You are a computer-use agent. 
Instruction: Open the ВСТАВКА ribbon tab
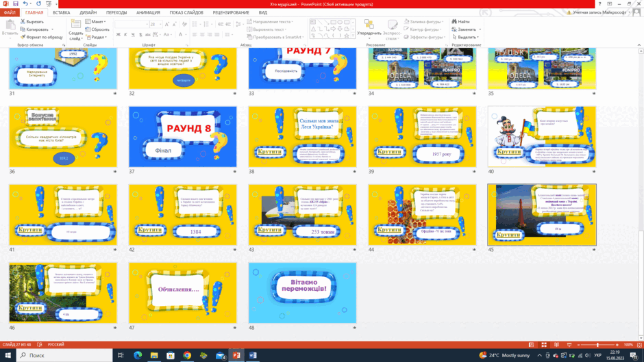click(x=61, y=13)
